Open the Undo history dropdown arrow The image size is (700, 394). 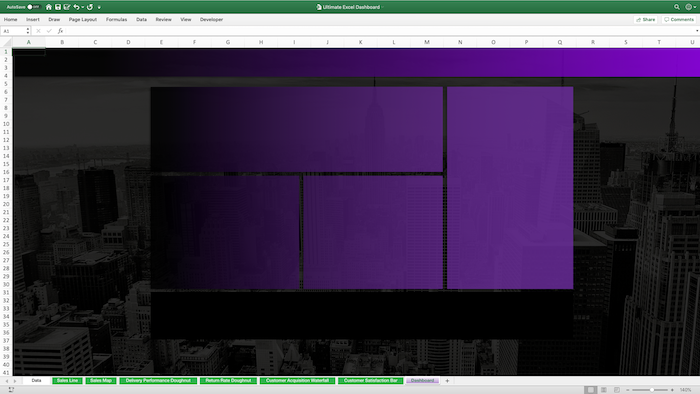(x=83, y=7)
